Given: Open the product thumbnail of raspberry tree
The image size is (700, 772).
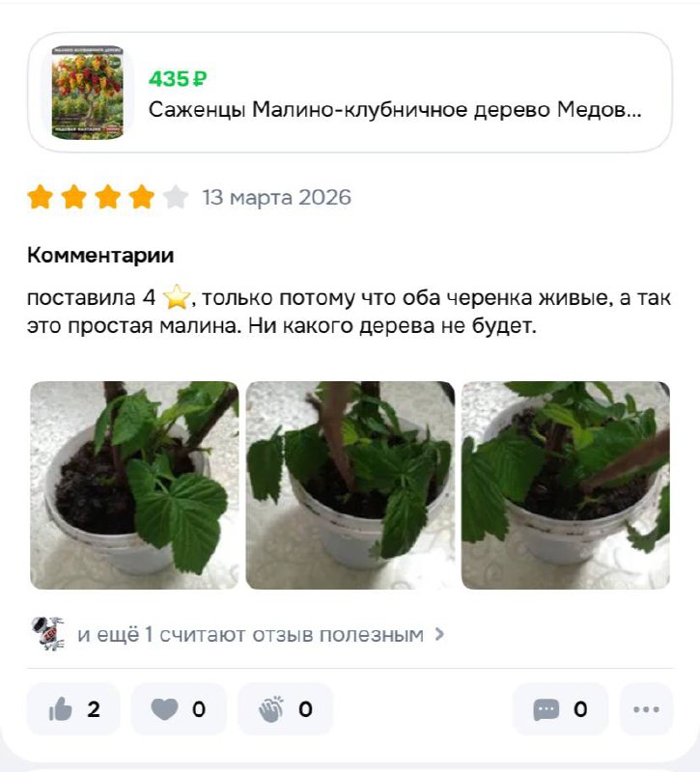Looking at the screenshot, I should click(88, 92).
